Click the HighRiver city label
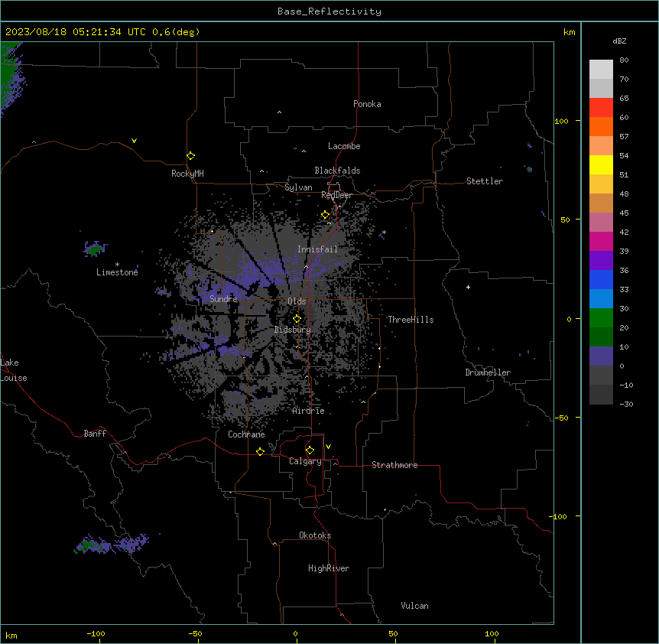 (x=329, y=568)
